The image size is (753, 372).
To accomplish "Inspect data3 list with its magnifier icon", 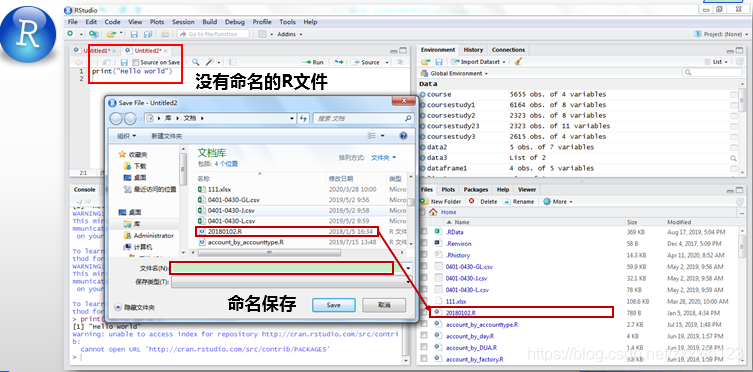I will coord(733,158).
